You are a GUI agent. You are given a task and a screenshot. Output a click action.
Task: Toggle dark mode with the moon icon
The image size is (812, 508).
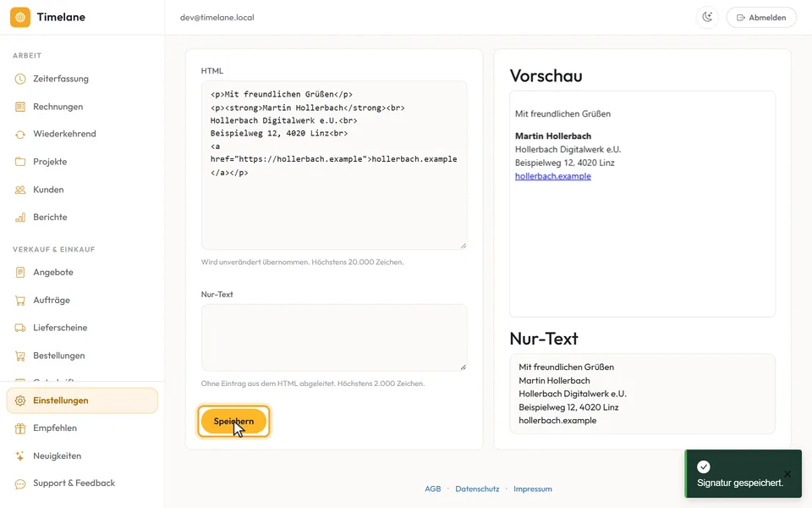[x=707, y=17]
